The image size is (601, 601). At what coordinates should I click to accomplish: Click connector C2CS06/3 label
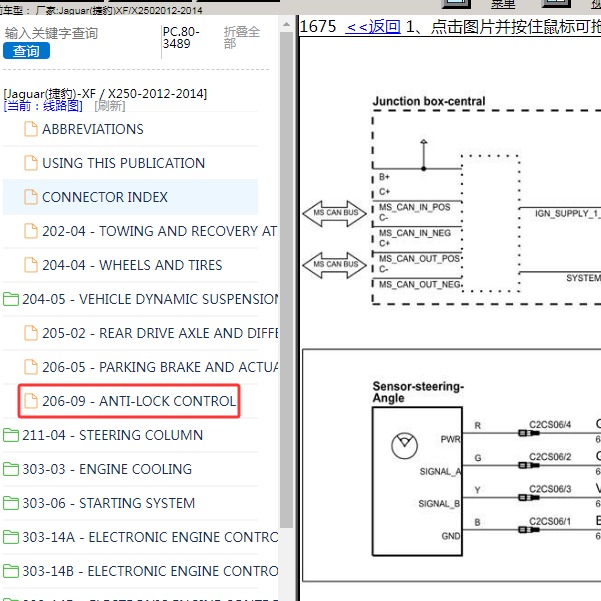coord(550,489)
